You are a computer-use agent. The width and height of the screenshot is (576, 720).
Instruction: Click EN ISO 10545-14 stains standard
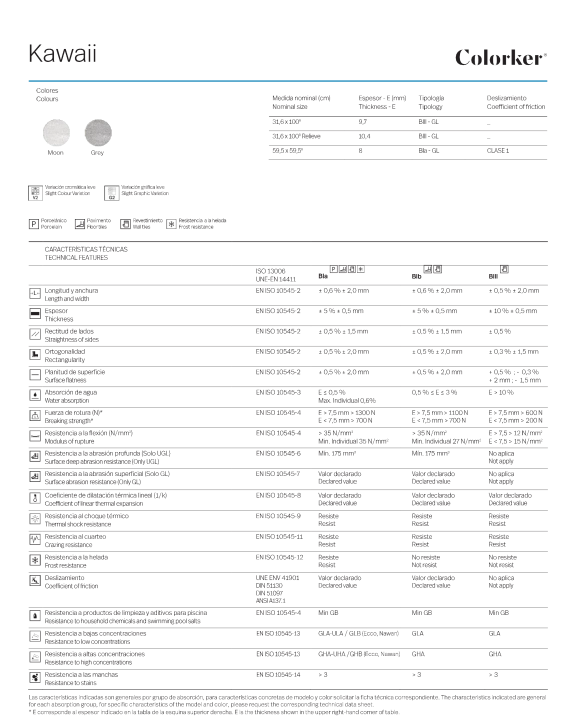(278, 675)
